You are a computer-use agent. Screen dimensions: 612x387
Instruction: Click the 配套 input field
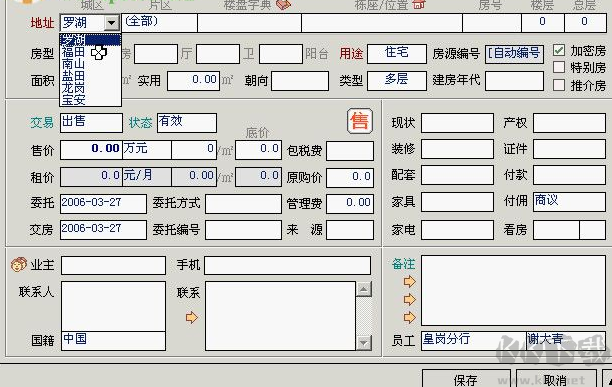[x=457, y=175]
